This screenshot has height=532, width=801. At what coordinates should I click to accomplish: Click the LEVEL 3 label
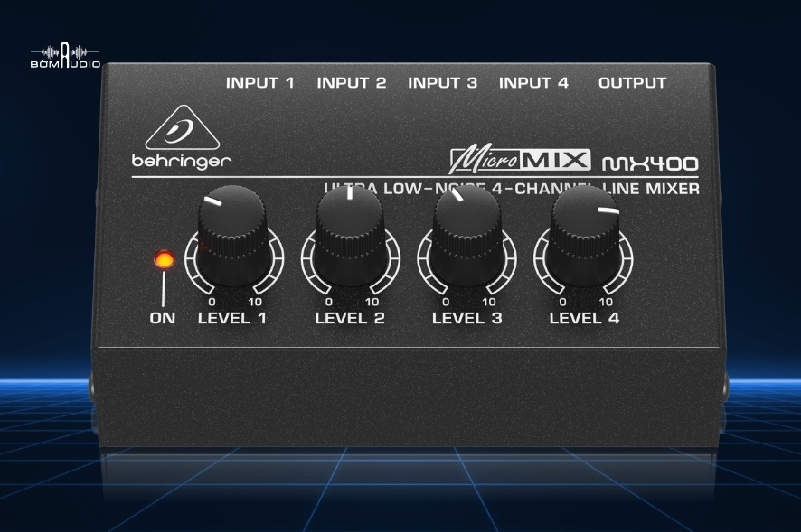[466, 318]
